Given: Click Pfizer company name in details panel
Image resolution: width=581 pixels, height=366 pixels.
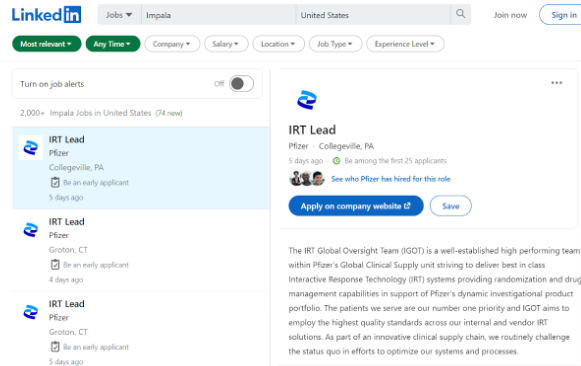Looking at the screenshot, I should click(x=298, y=146).
